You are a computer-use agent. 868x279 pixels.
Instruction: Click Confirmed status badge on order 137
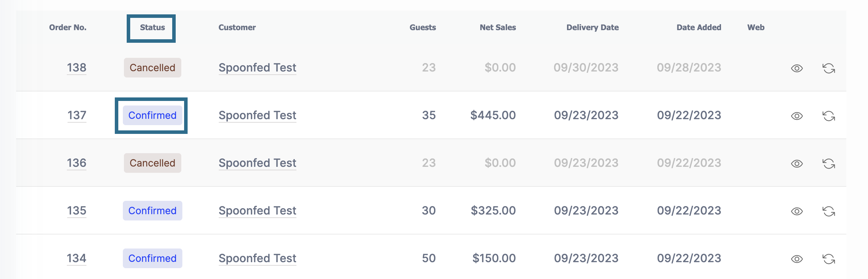152,115
